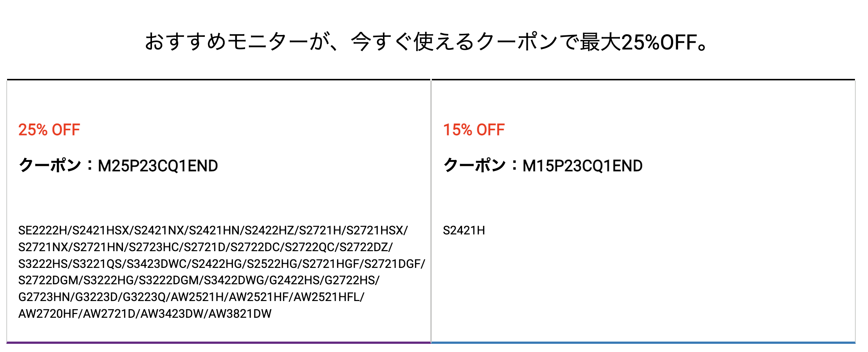
Task: Click the S2421H model under 15% OFF
Action: click(x=464, y=230)
